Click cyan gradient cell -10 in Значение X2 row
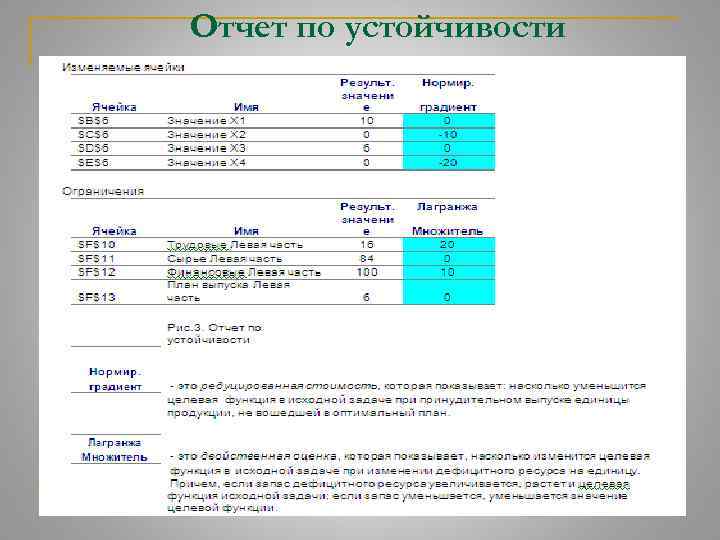This screenshot has width=720, height=540. click(x=449, y=135)
